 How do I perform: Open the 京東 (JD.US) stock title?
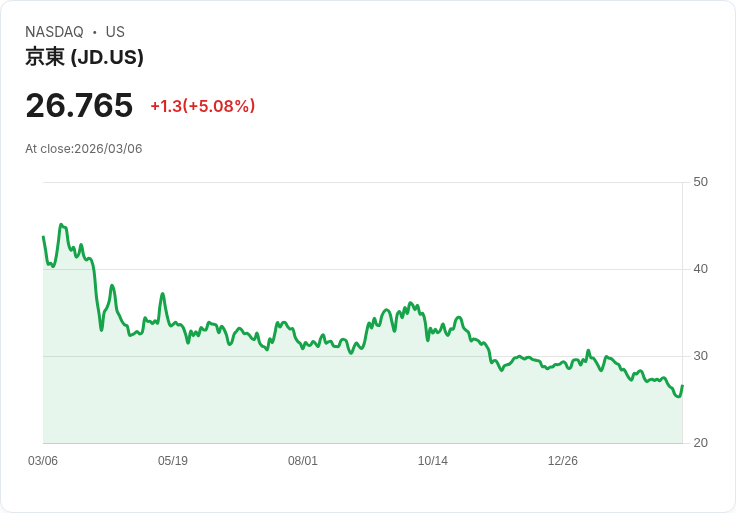tap(84, 57)
